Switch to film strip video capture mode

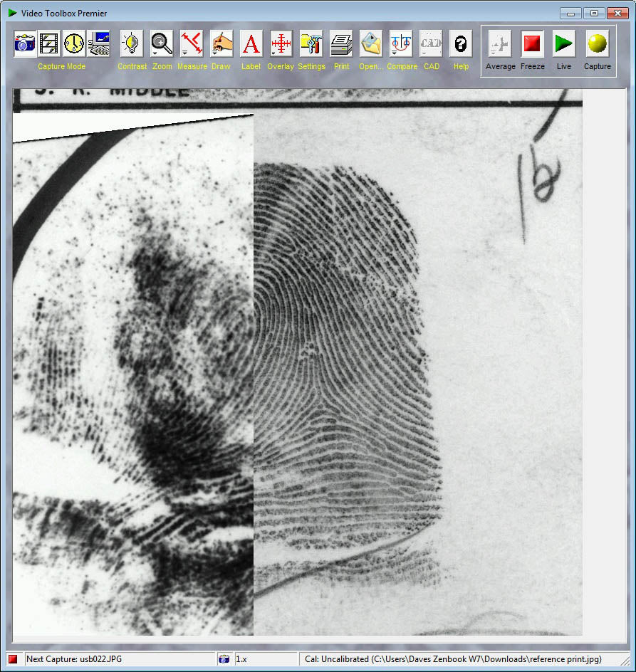49,44
